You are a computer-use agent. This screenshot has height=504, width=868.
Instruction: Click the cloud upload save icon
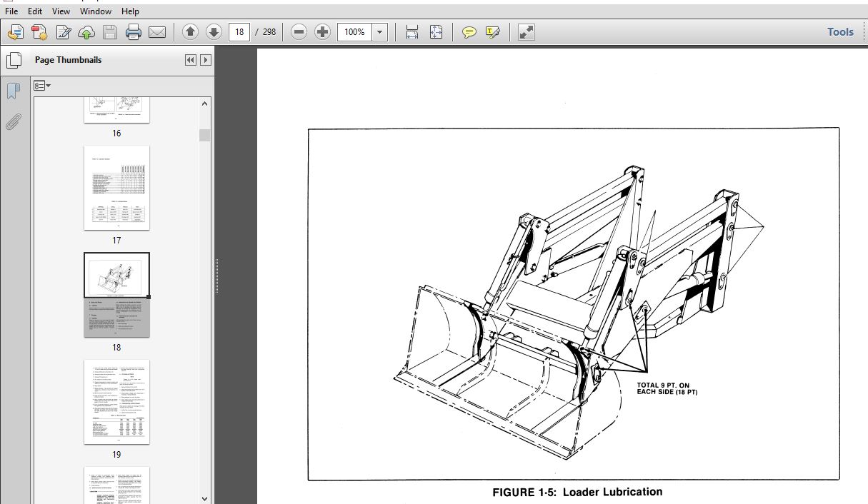click(x=86, y=32)
